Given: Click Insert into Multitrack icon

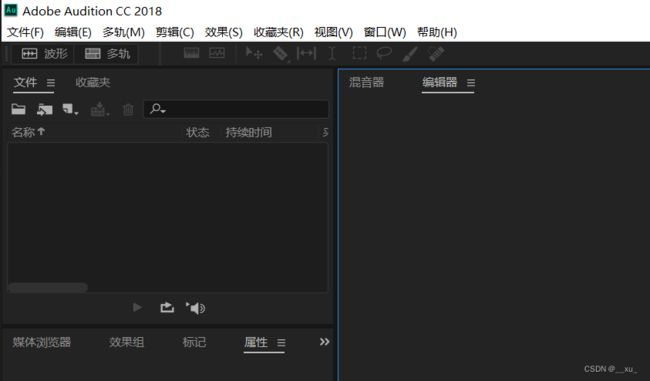Looking at the screenshot, I should tap(99, 109).
